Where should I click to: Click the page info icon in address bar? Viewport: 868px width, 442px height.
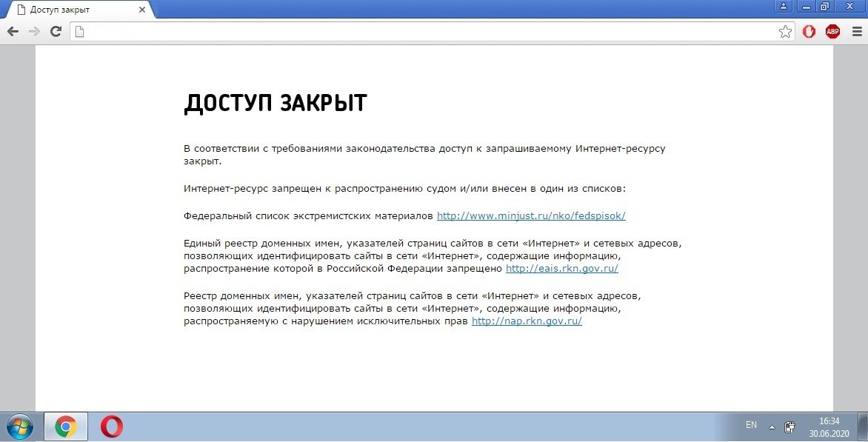pos(80,32)
